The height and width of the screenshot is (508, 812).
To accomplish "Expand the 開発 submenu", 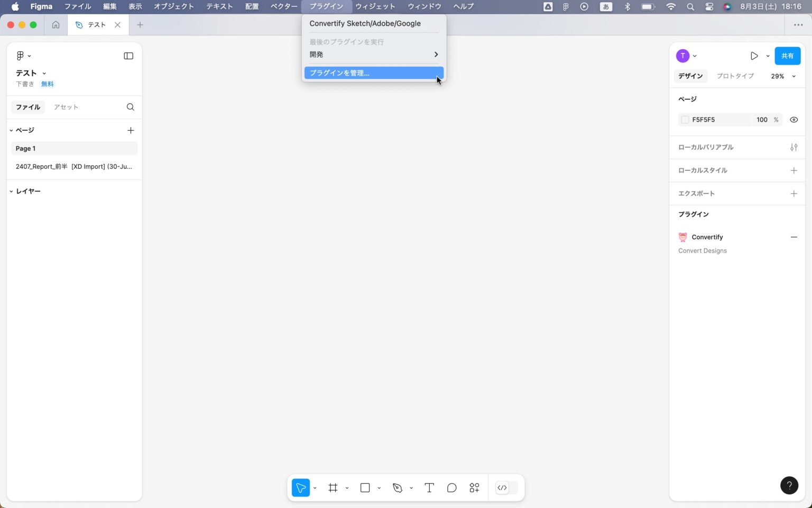I will 373,55.
